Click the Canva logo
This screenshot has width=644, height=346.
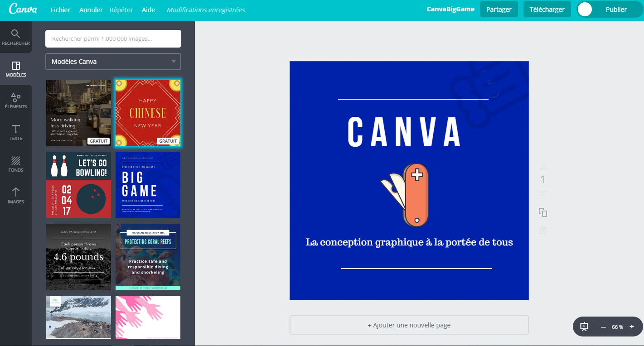[23, 9]
